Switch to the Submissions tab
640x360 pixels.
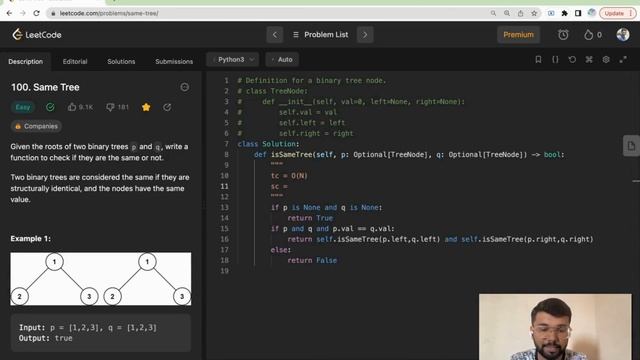coord(174,62)
